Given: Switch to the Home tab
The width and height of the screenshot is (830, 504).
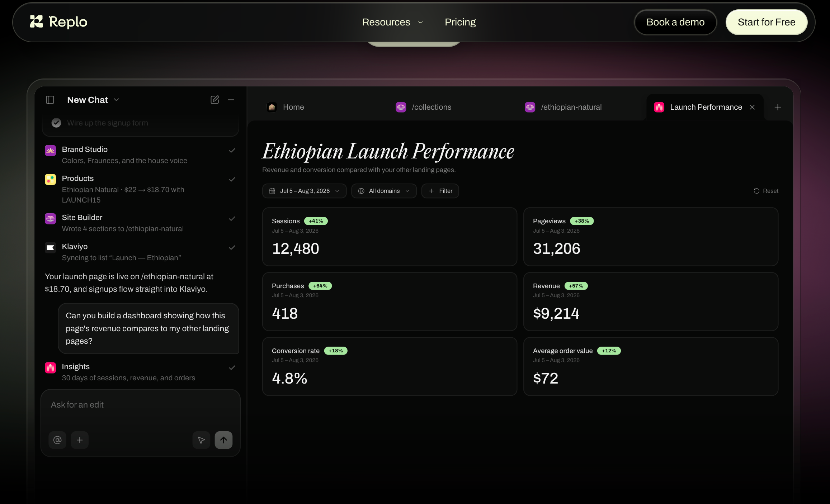Looking at the screenshot, I should click(x=286, y=107).
